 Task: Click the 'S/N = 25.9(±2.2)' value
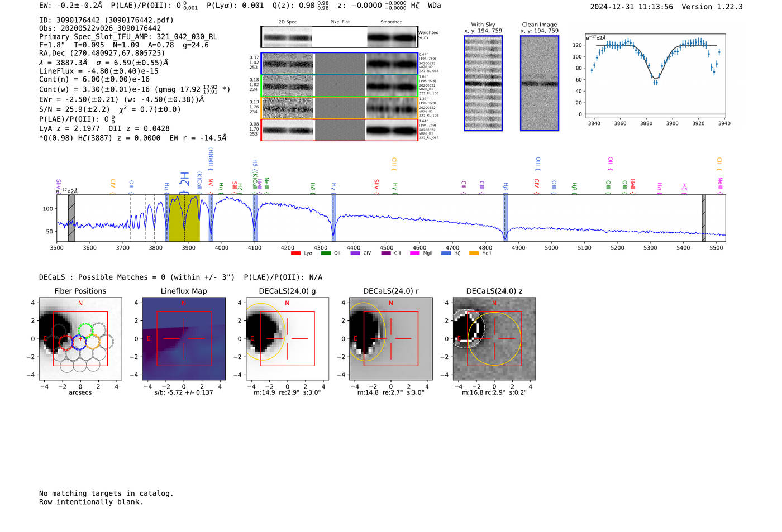[x=74, y=109]
